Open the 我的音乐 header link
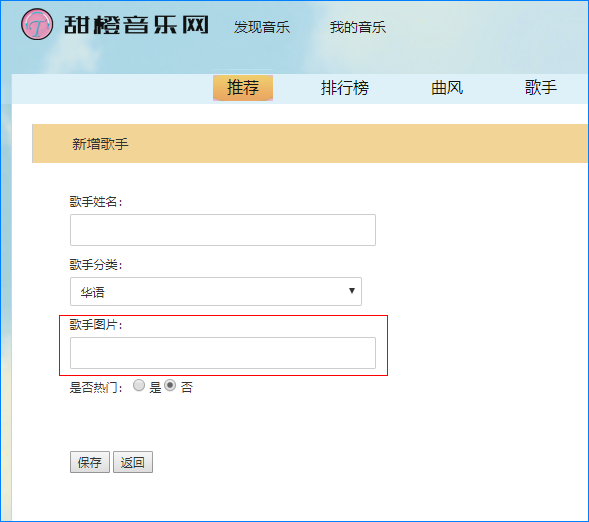The width and height of the screenshot is (589, 522). (358, 27)
